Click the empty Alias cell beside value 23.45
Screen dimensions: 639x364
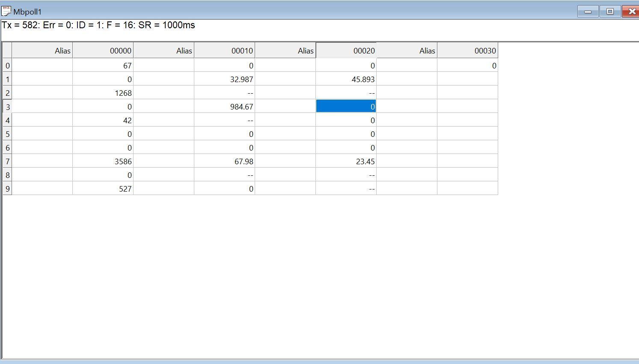(x=285, y=161)
